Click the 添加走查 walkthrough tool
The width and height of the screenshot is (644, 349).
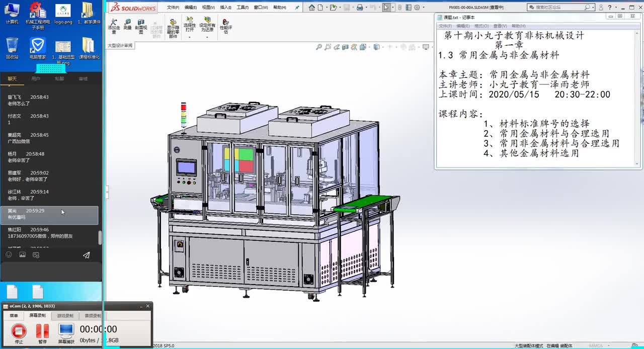[114, 27]
